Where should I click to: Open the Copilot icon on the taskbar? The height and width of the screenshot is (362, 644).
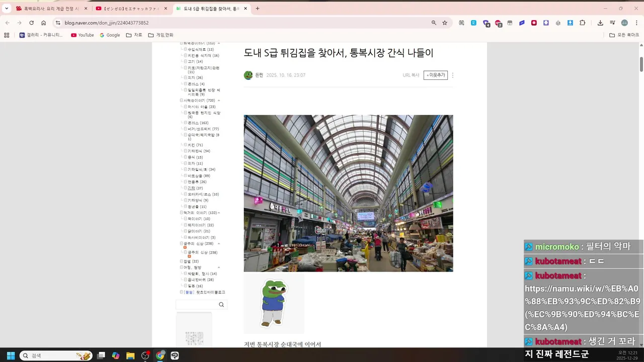(116, 355)
